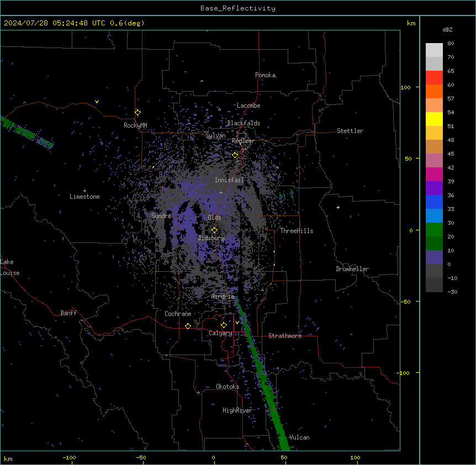The width and height of the screenshot is (476, 465).
Task: Click the Drumheller label
Action: point(352,269)
